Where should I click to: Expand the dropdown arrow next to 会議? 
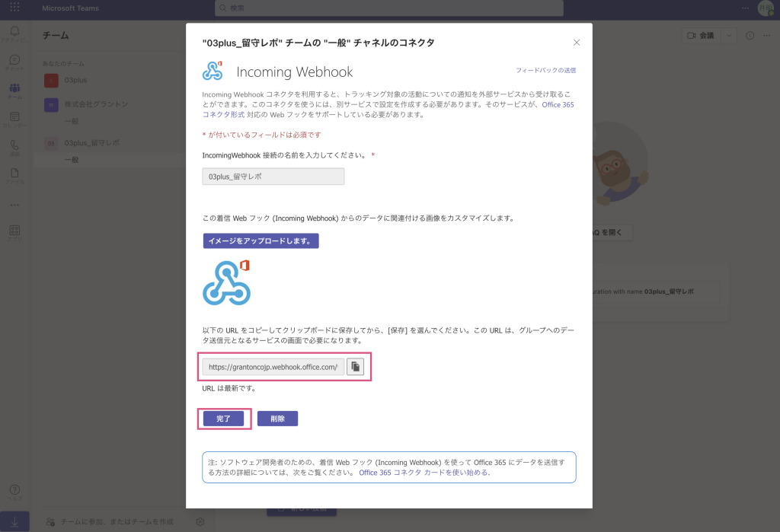[x=729, y=35]
